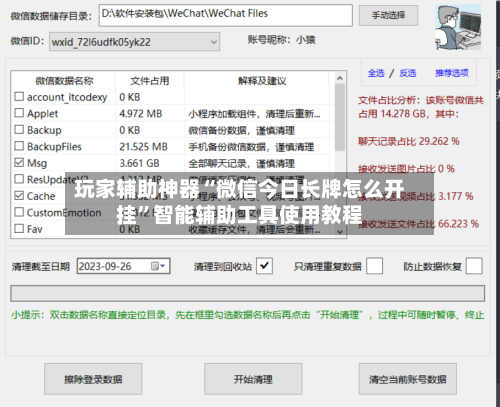Click the 解释及建议 column header
This screenshot has height=407, width=500.
click(262, 81)
